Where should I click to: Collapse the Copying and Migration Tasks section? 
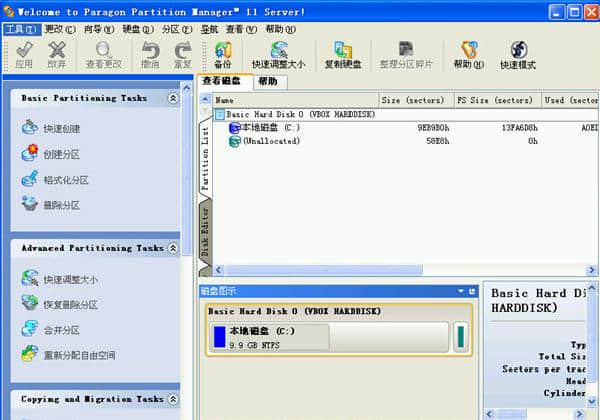[173, 398]
